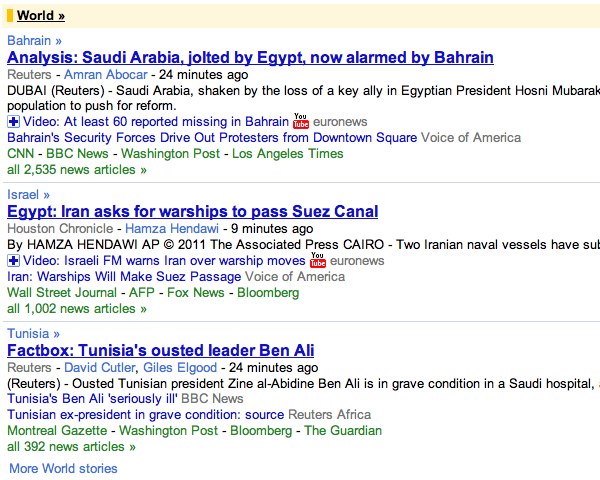Open Iran warships Suez Canal headline

pyautogui.click(x=192, y=212)
